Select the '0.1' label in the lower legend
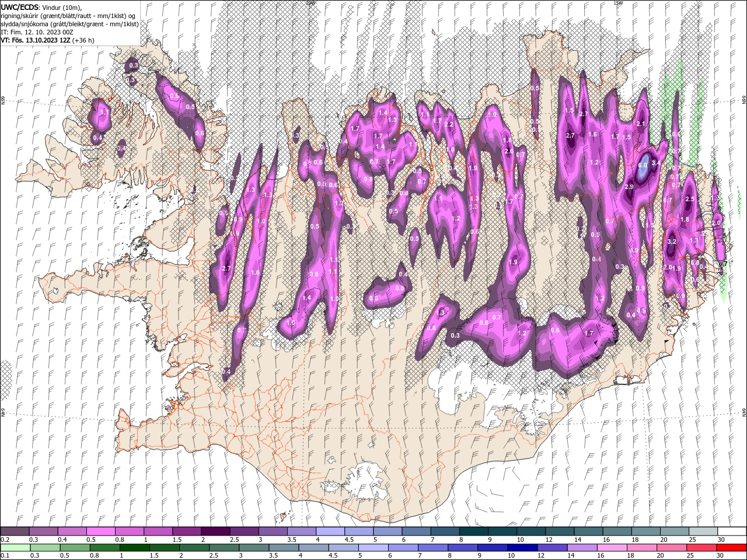Viewport: 747px width, 560px height. click(5, 556)
